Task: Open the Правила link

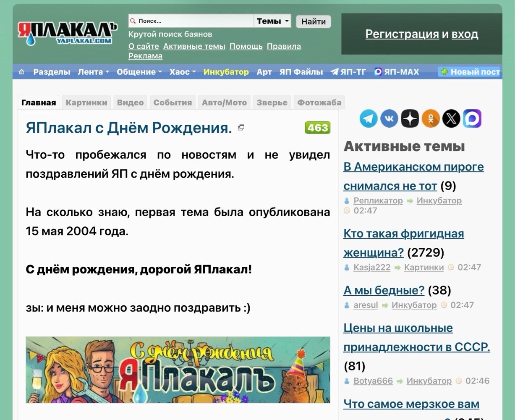Action: pos(284,46)
